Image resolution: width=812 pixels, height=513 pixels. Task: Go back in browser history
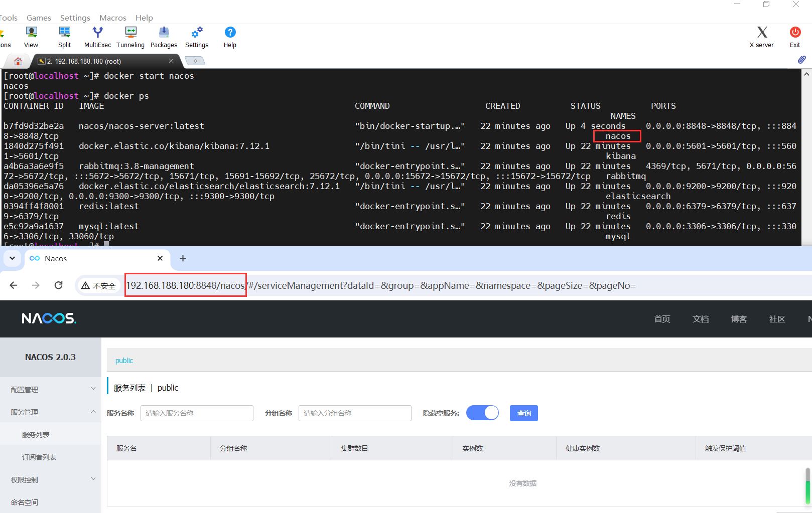tap(14, 285)
